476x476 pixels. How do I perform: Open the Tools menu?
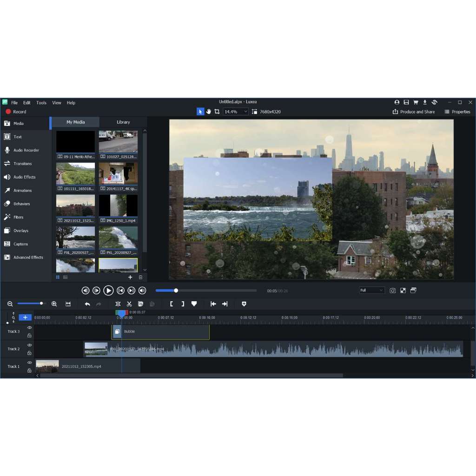click(x=41, y=103)
